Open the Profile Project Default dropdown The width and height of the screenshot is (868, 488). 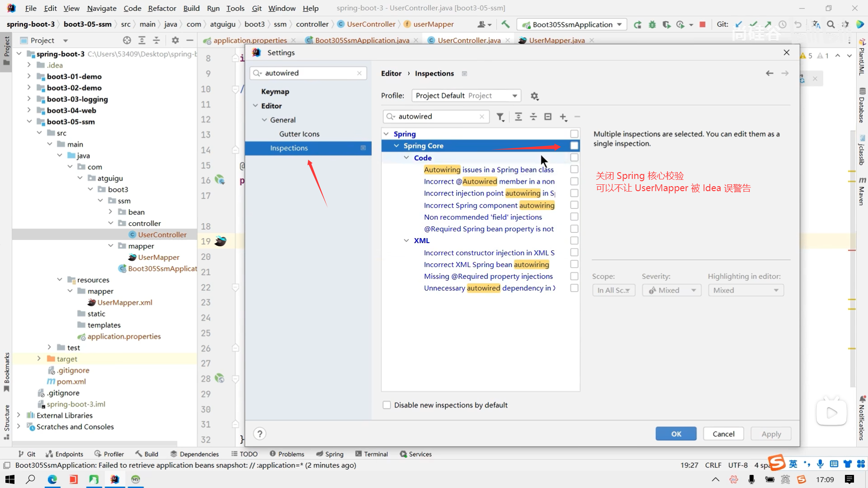(466, 96)
